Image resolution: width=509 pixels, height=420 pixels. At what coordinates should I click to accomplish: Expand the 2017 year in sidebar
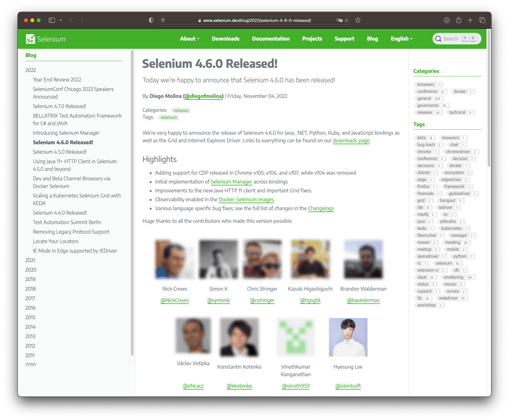[x=30, y=298]
